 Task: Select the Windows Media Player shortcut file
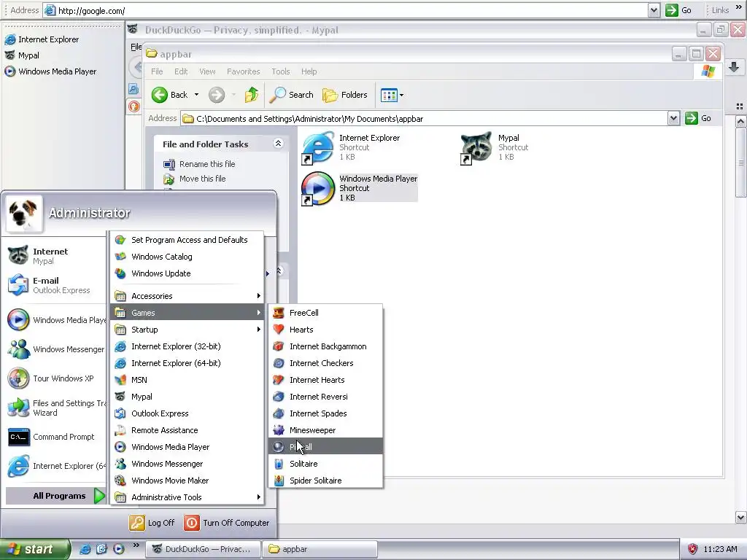point(360,188)
